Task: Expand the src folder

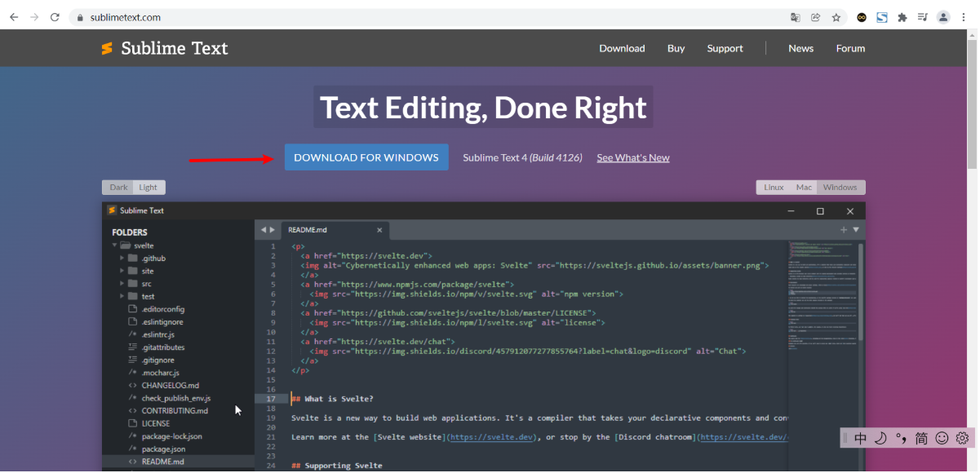Action: [122, 284]
